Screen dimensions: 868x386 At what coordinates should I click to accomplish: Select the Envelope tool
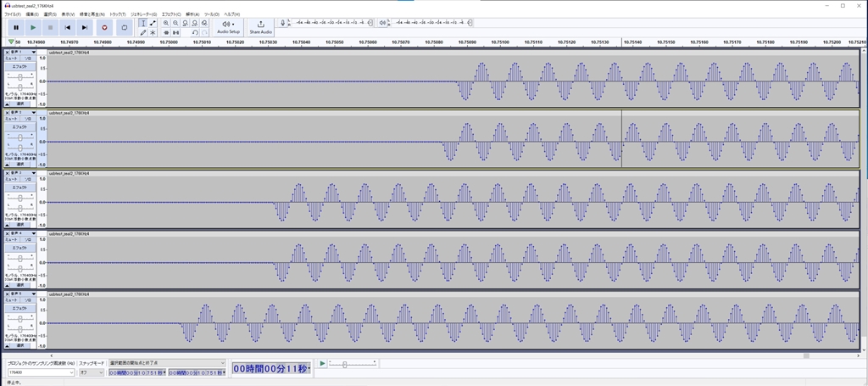coord(153,23)
